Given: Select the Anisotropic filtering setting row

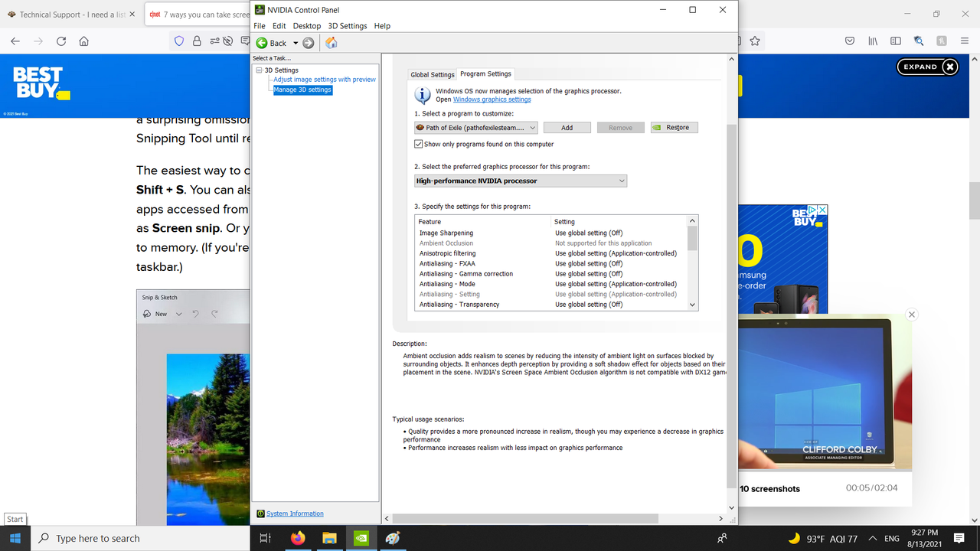Looking at the screenshot, I should pos(550,253).
